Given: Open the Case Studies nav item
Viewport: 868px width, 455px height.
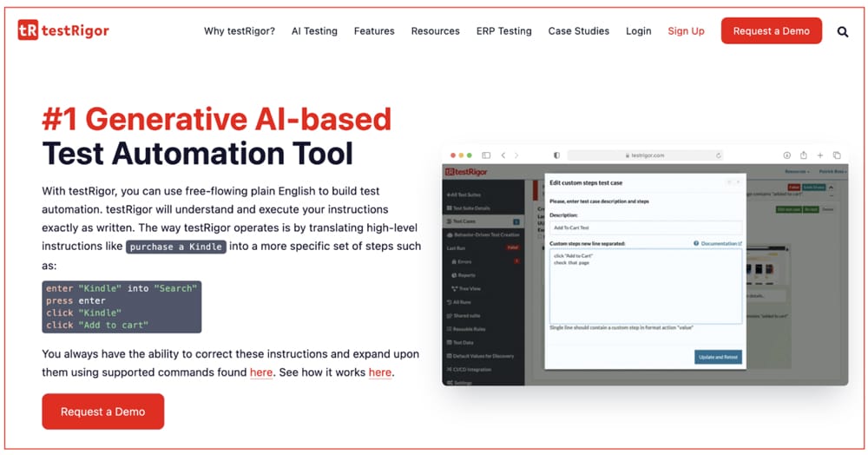Looking at the screenshot, I should point(578,31).
